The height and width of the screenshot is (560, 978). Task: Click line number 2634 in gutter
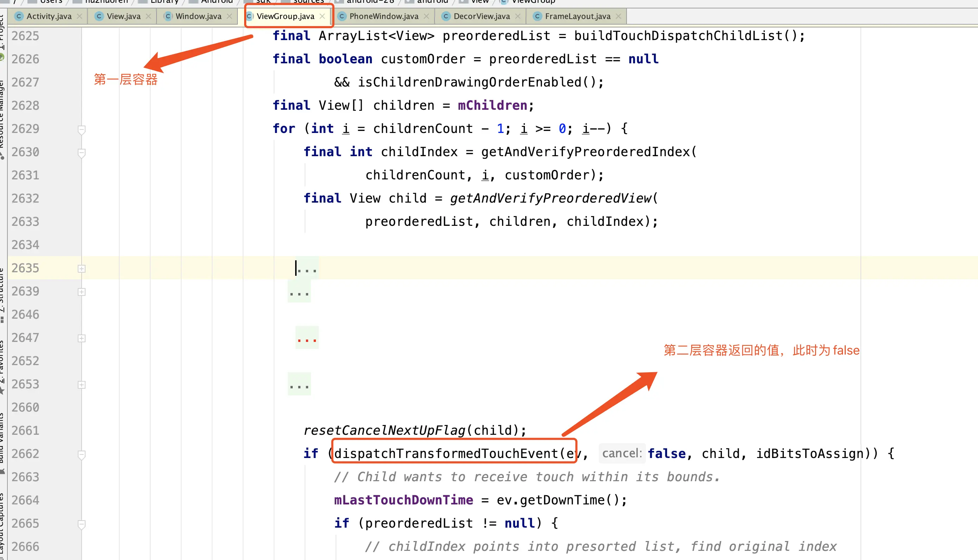click(25, 245)
